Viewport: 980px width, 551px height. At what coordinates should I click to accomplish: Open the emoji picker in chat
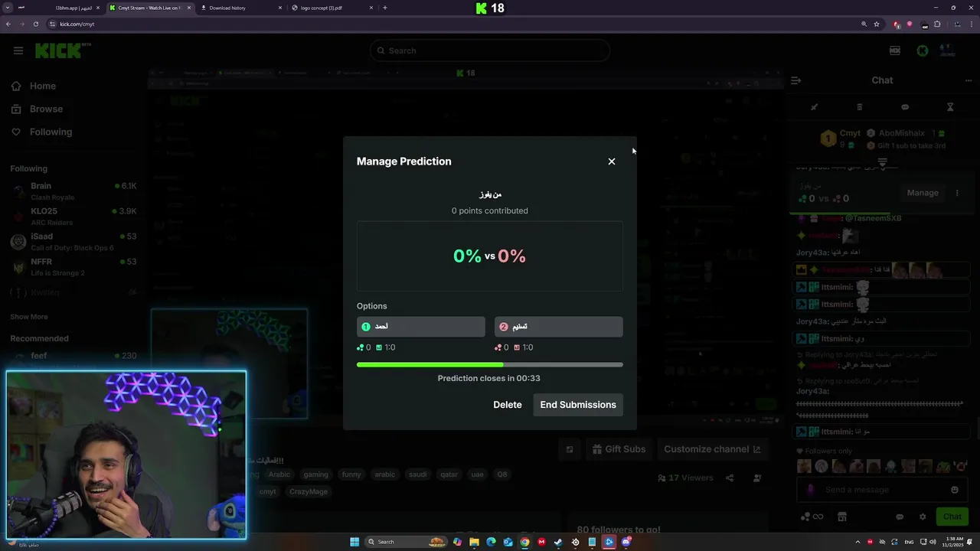tap(955, 490)
